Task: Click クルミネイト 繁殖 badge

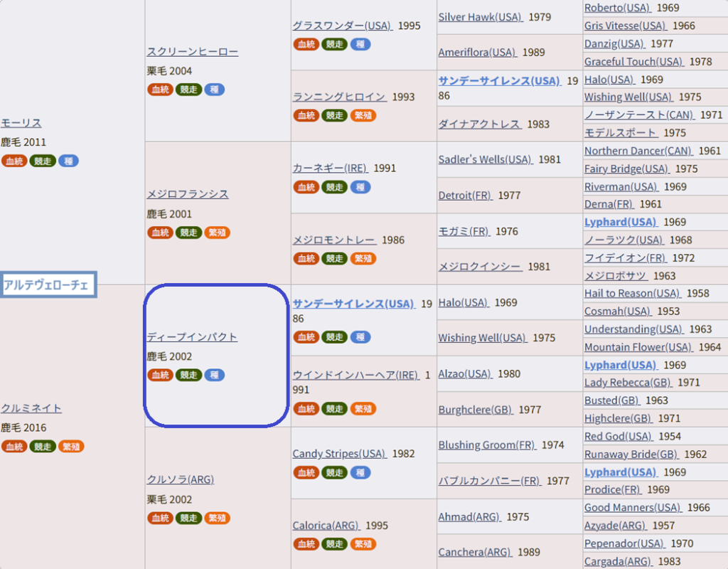Action: click(x=72, y=447)
